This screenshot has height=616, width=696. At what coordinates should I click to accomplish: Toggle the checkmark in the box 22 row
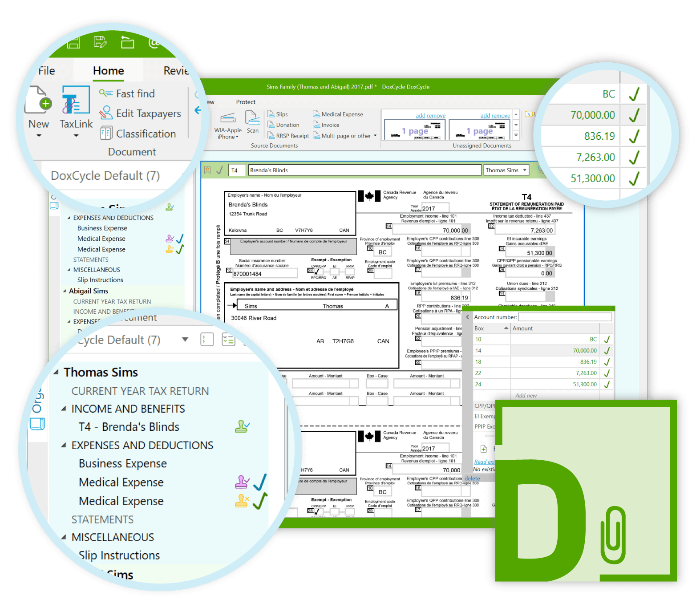pos(607,373)
